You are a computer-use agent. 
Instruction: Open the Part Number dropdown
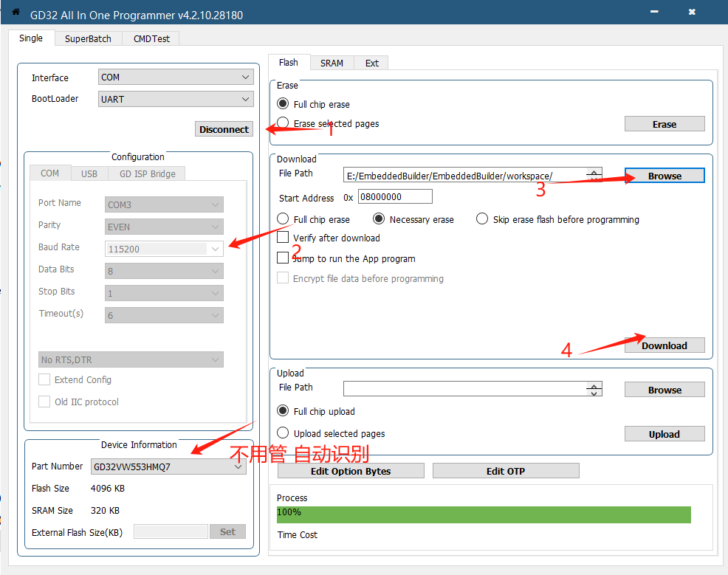pyautogui.click(x=168, y=466)
